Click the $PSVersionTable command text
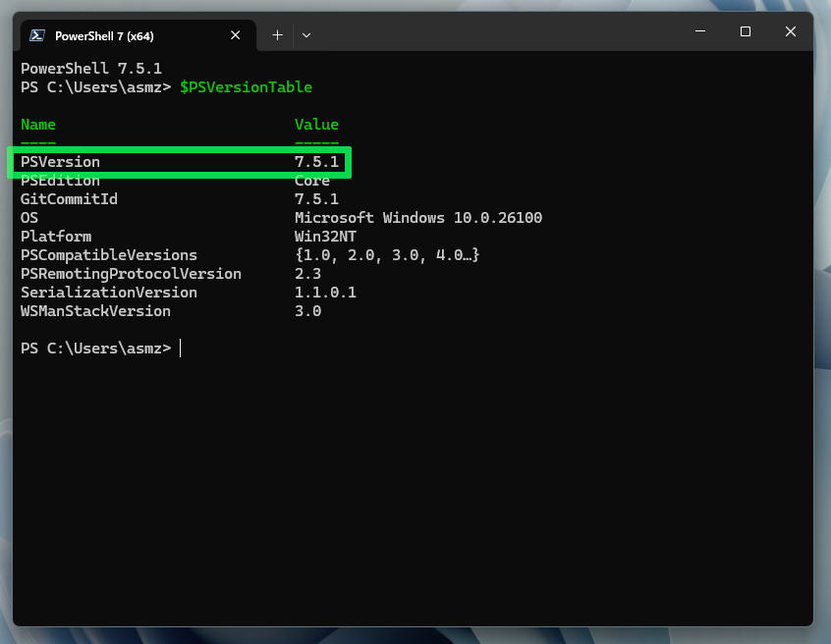 pyautogui.click(x=246, y=87)
